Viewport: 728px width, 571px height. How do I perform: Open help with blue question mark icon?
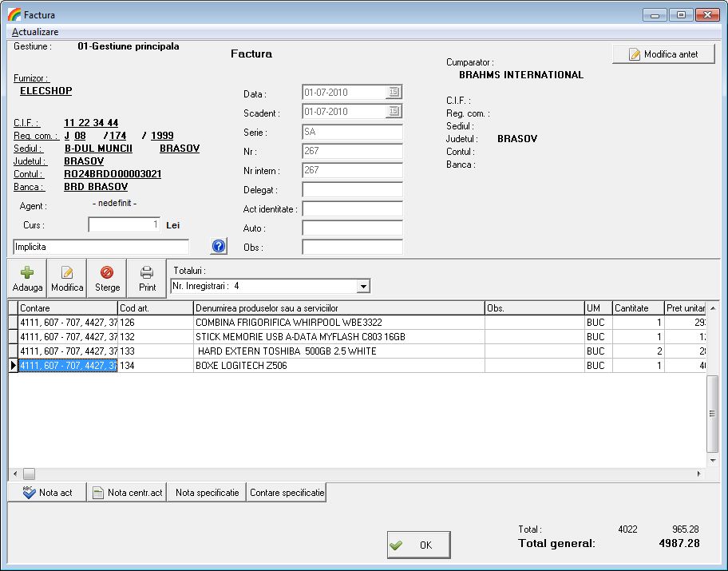point(220,247)
